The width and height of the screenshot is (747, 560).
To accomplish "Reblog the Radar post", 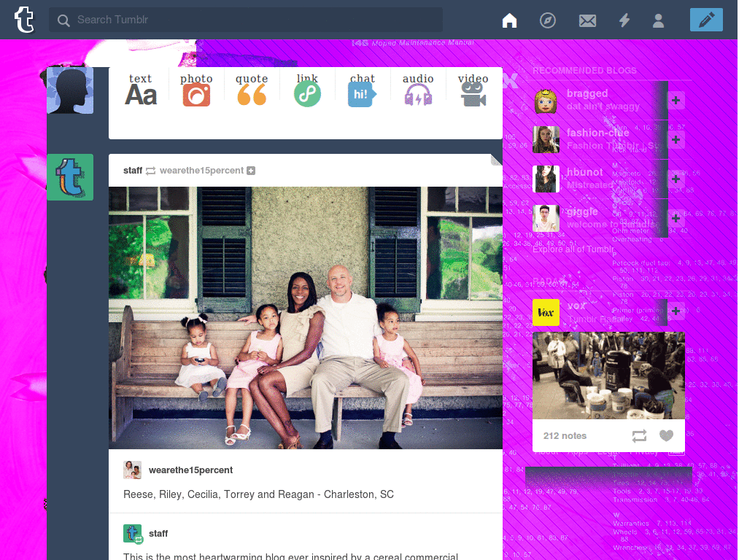I will click(x=639, y=436).
